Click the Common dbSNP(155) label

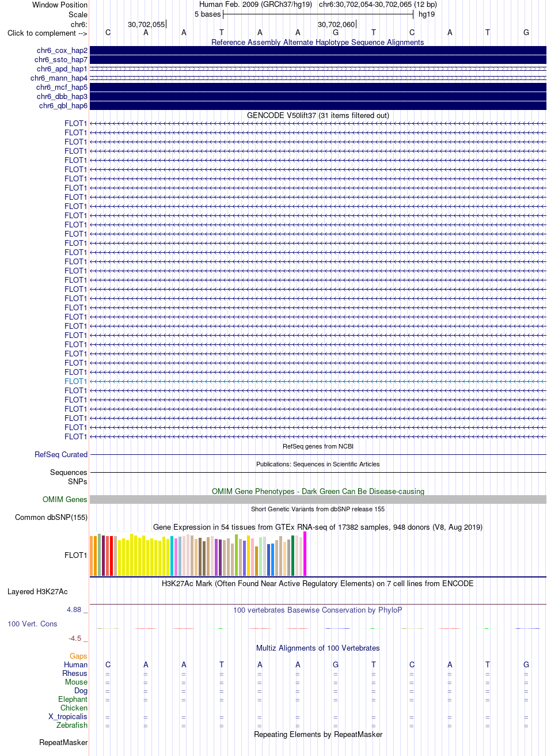pos(51,518)
